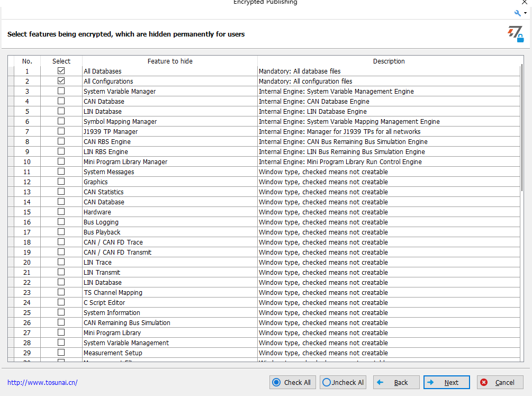Viewport: 532px width, 396px height.
Task: Enable the C Script Editor checkbox
Action: [x=61, y=302]
